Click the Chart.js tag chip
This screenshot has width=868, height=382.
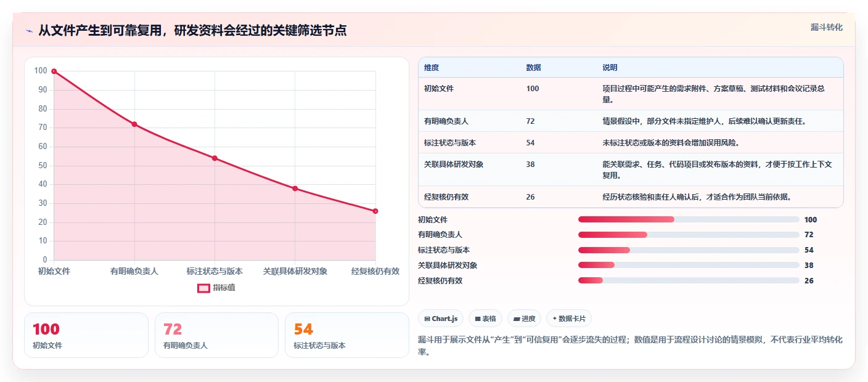pyautogui.click(x=441, y=319)
